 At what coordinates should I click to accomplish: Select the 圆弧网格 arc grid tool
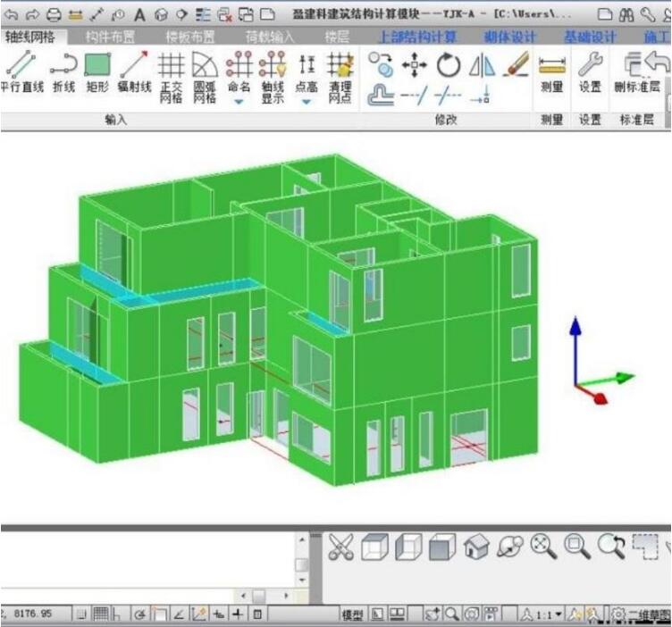205,76
